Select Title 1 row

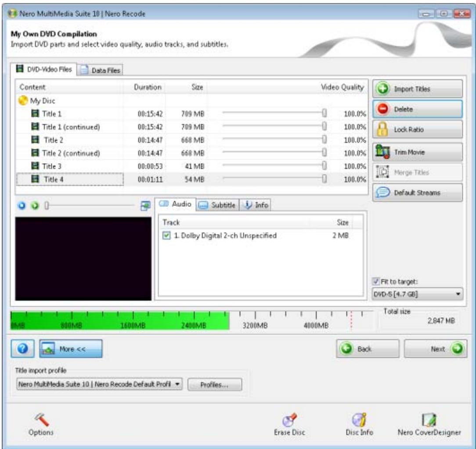pyautogui.click(x=191, y=114)
